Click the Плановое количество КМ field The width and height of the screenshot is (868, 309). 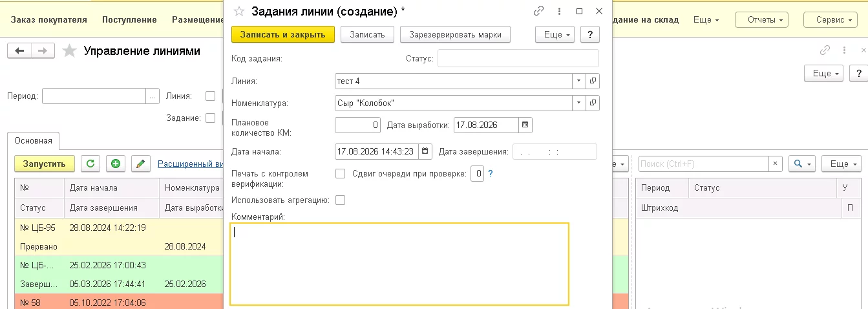click(x=358, y=125)
